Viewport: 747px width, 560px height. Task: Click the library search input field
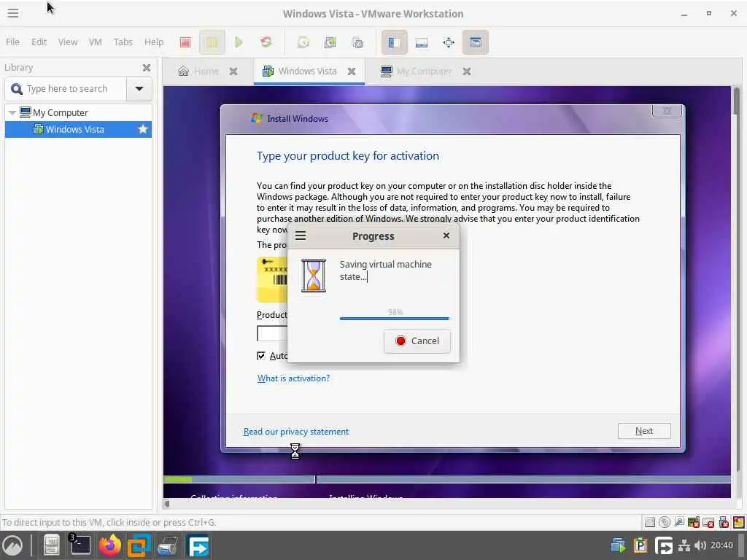(66, 88)
